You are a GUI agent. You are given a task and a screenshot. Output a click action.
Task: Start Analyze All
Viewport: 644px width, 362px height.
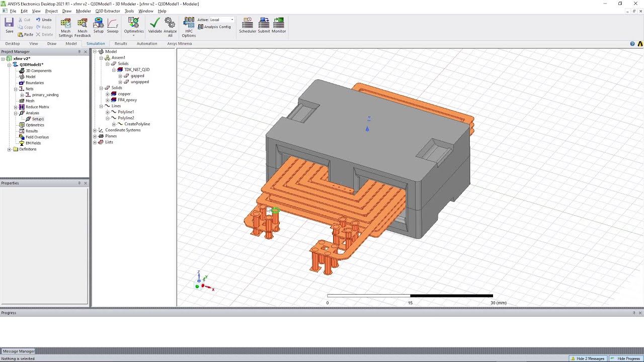(x=170, y=28)
